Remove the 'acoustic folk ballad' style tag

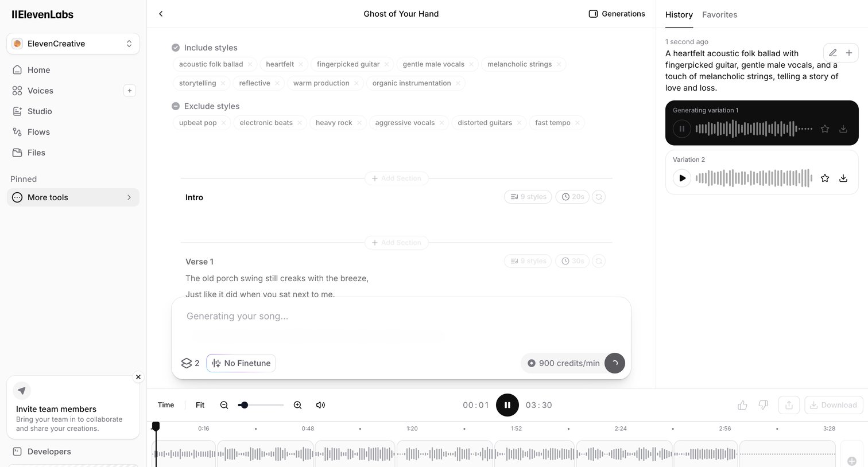pos(250,64)
